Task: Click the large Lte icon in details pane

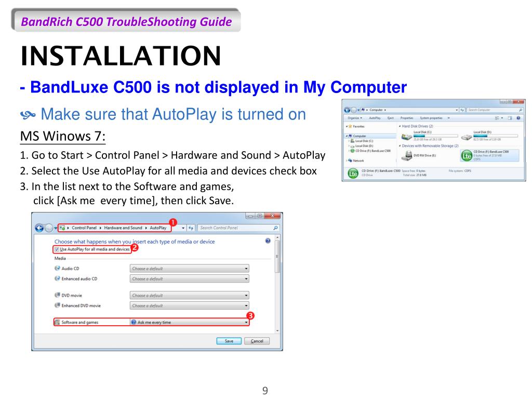Action: pos(353,174)
